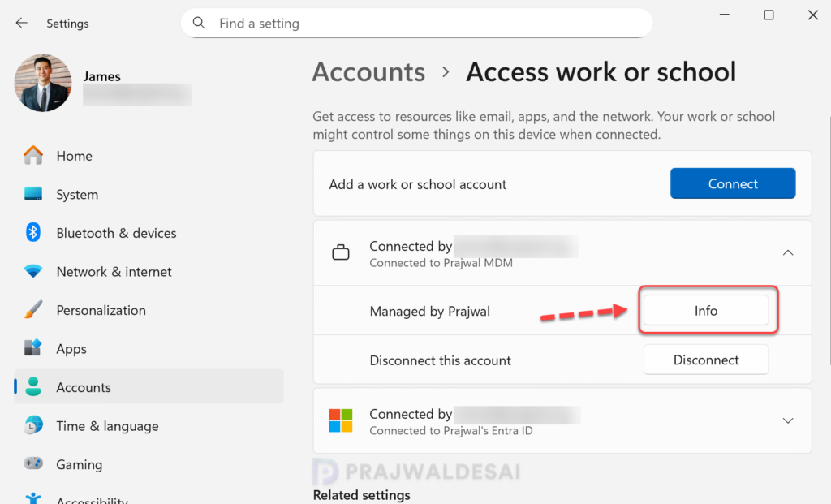
Task: Click the "Managed by Prajwal" label
Action: 430,311
